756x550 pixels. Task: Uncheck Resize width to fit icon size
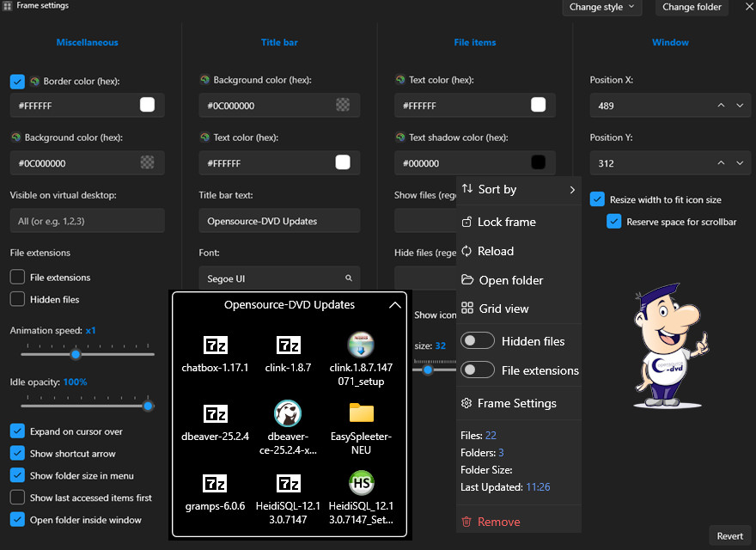(x=598, y=199)
